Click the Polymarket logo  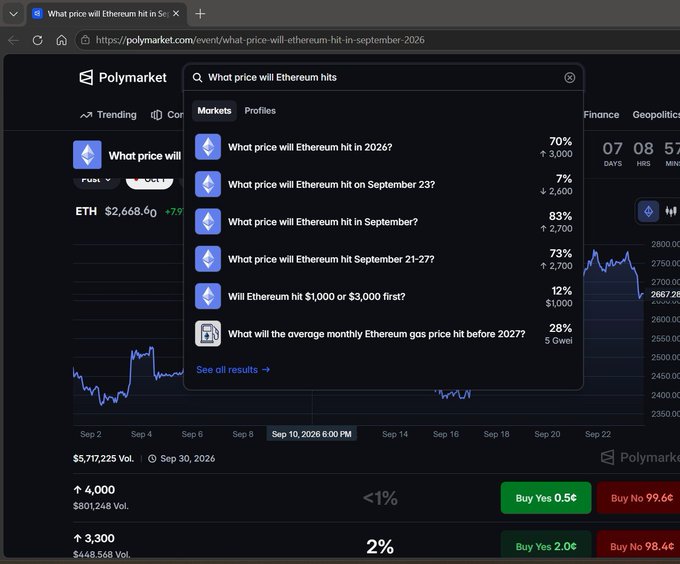(x=123, y=78)
